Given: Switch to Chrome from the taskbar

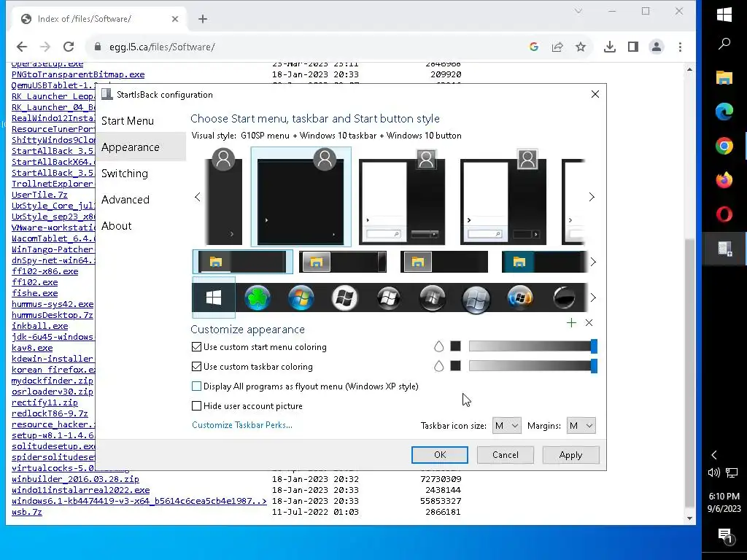Looking at the screenshot, I should click(x=724, y=146).
